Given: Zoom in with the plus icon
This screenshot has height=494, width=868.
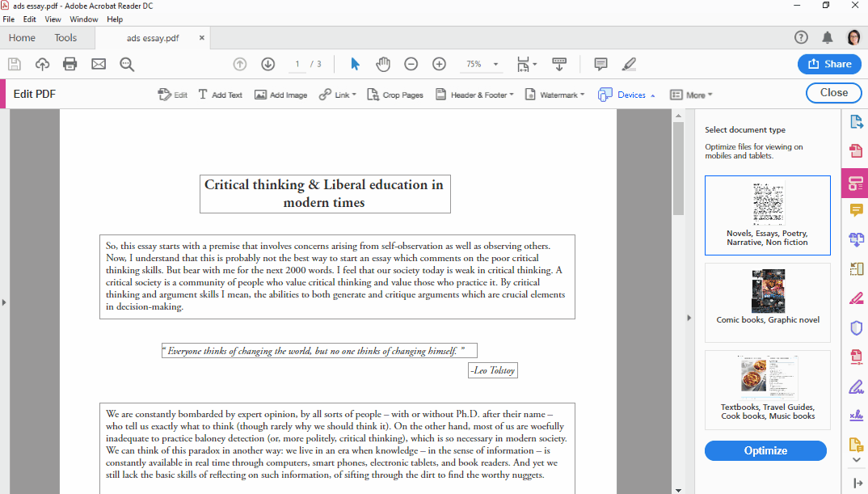Looking at the screenshot, I should [x=439, y=64].
